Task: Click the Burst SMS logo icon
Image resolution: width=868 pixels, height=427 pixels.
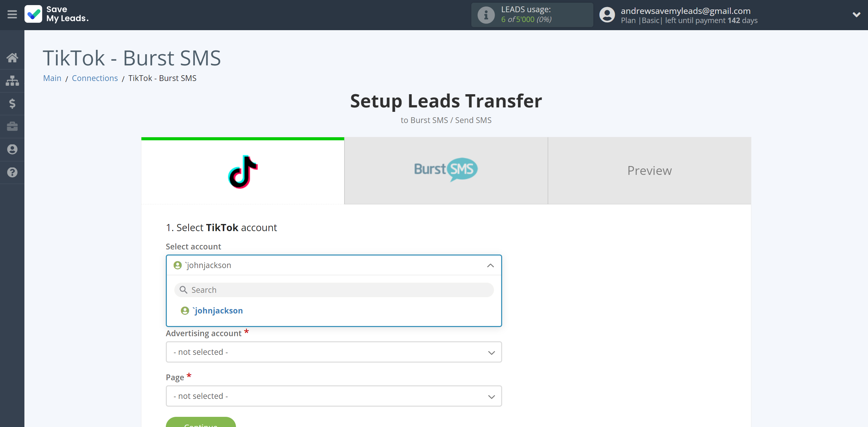Action: click(x=445, y=170)
